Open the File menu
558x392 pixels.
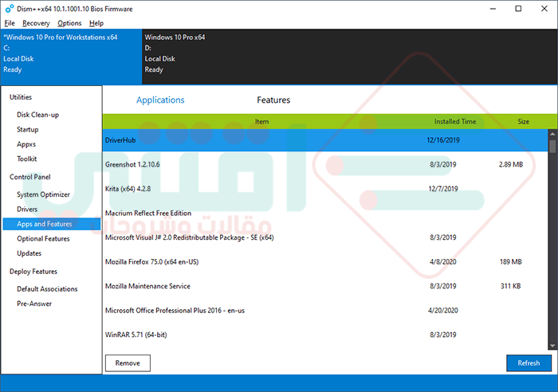click(x=10, y=23)
